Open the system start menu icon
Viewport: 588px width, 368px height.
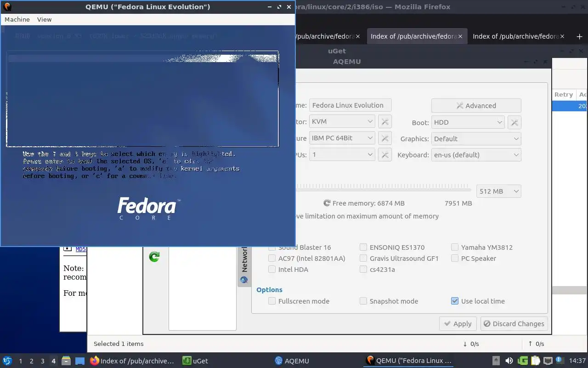coord(7,361)
